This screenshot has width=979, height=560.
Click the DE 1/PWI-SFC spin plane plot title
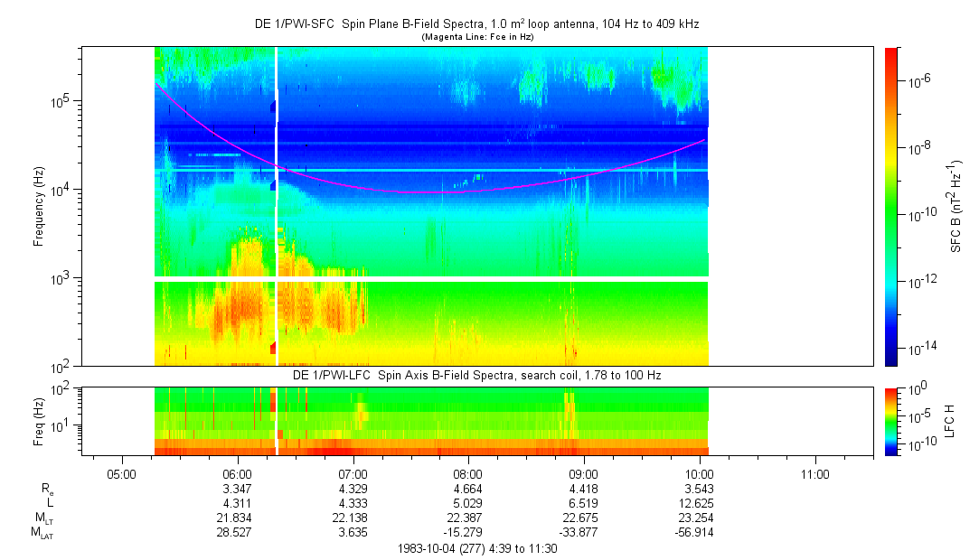pos(475,24)
